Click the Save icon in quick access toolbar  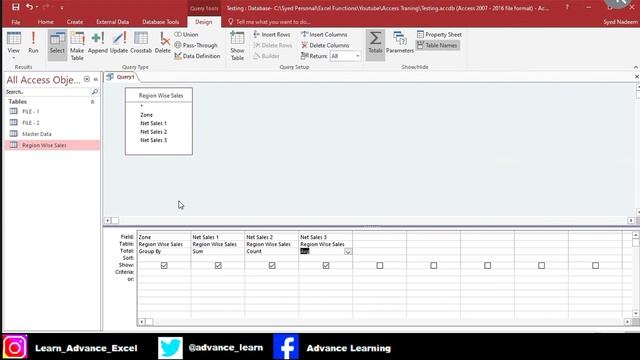pos(16,7)
